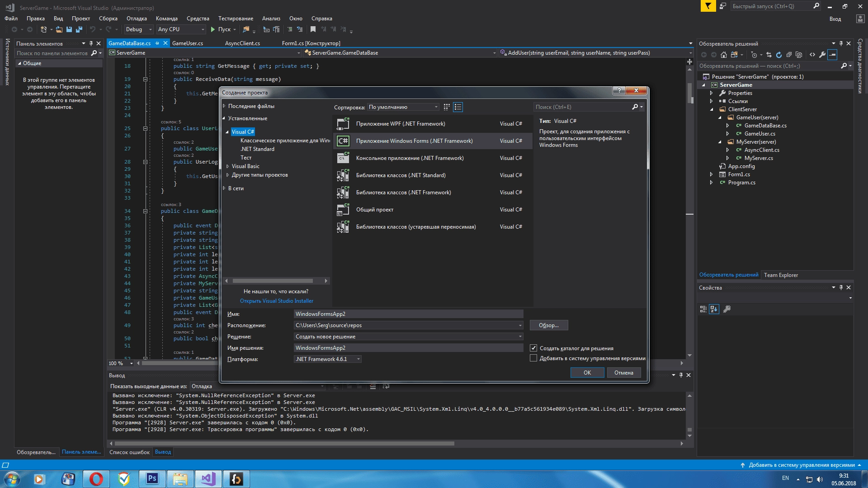
Task: Click the 'Пуск' start debugging button
Action: 221,29
